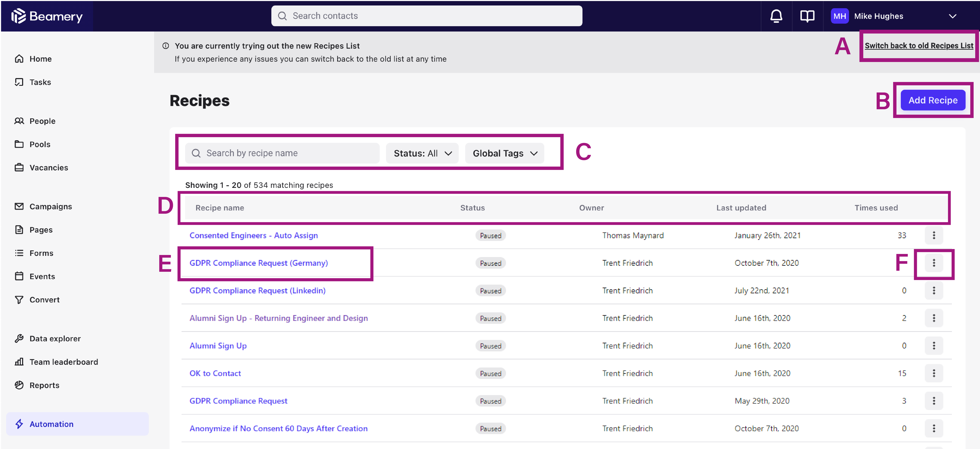Open the OK to Contact recipe

[x=215, y=373]
